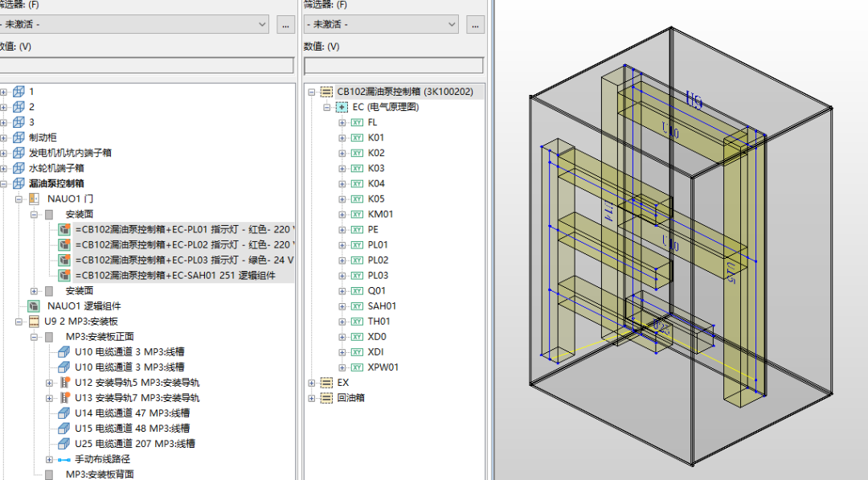Image resolution: width=868 pixels, height=480 pixels.
Task: Select K04 in the device tree
Action: pyautogui.click(x=376, y=183)
